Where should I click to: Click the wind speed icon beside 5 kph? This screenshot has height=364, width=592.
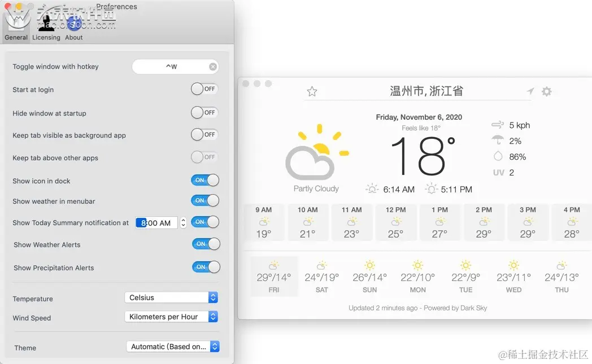tap(498, 125)
